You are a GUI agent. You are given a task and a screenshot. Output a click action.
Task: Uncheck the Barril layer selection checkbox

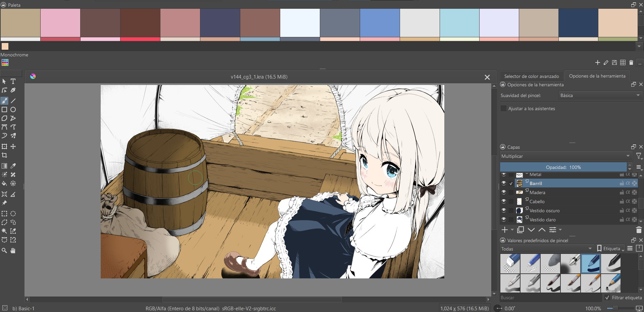[511, 183]
